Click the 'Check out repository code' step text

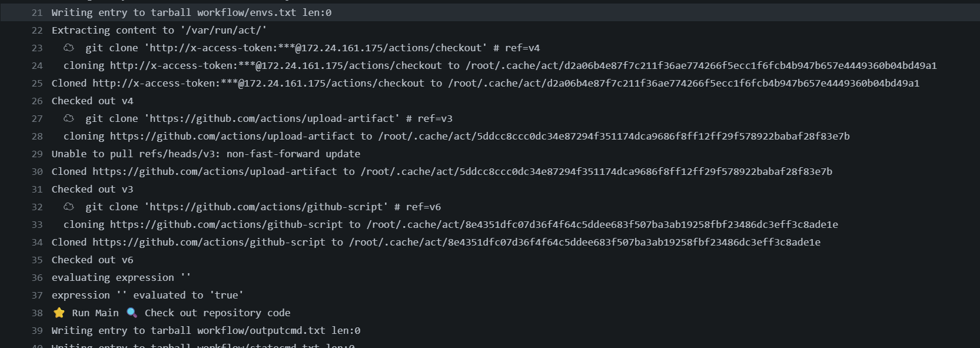point(217,313)
